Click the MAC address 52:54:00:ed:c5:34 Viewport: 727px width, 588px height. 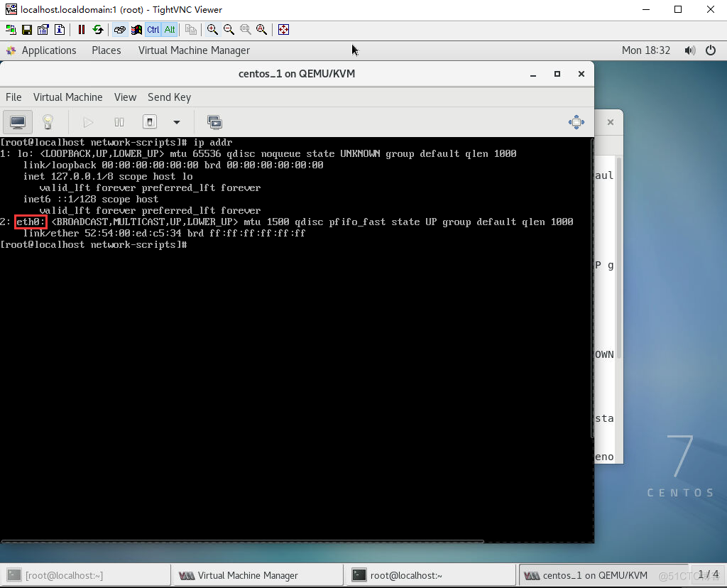[x=133, y=233]
